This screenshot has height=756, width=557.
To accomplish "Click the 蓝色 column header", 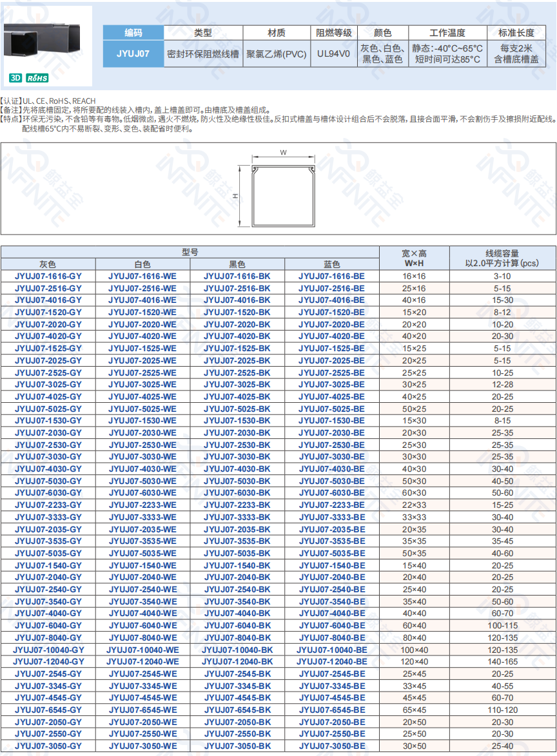I will click(331, 264).
